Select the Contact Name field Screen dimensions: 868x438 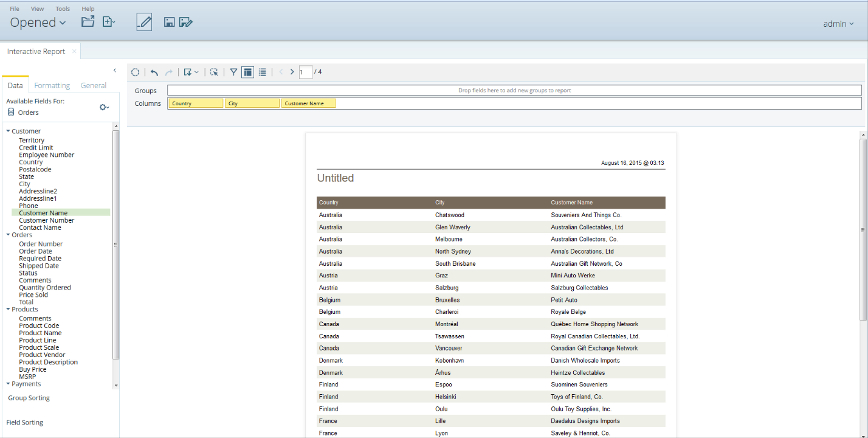click(x=40, y=228)
